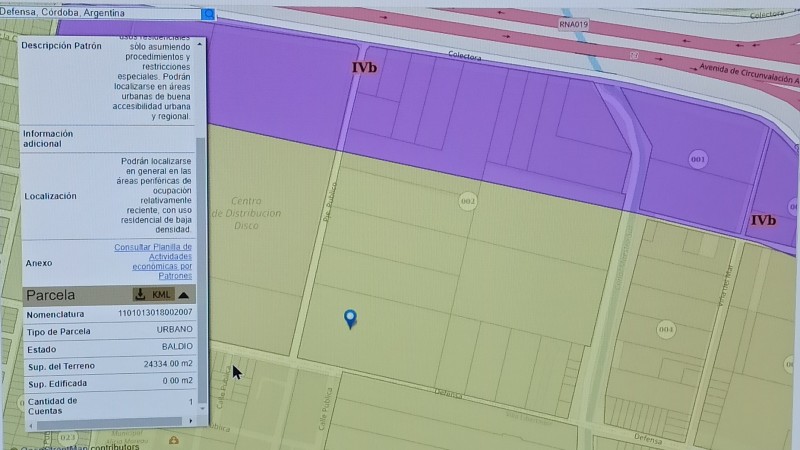Image resolution: width=800 pixels, height=450 pixels.
Task: Select the block 002 circle marker
Action: point(467,202)
